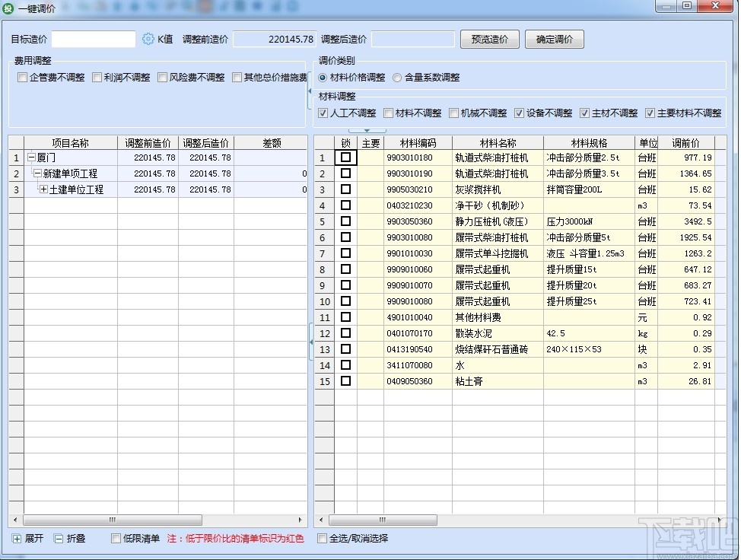Maximize the 一键调价 window
Viewport: 741px width, 560px height.
tap(687, 5)
